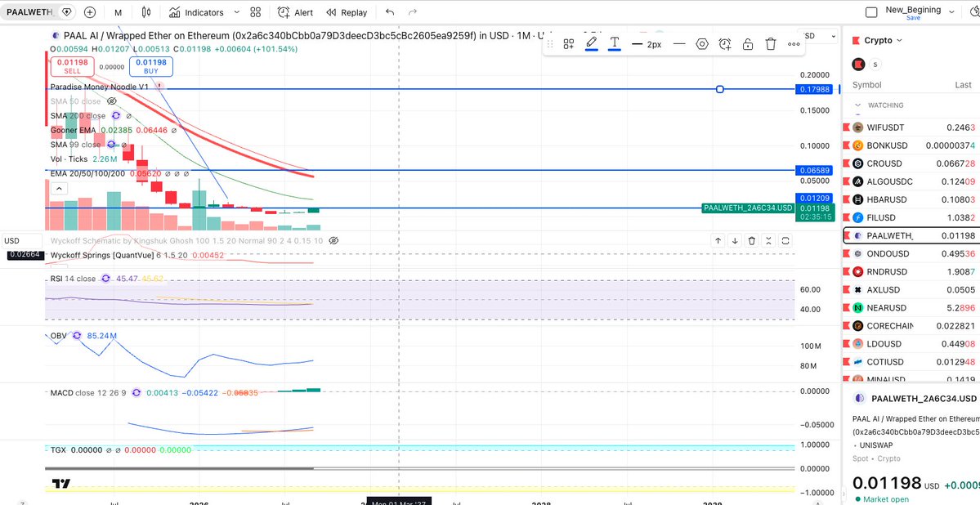Open the USD pane scale selector
The image size is (980, 505).
tap(21, 240)
